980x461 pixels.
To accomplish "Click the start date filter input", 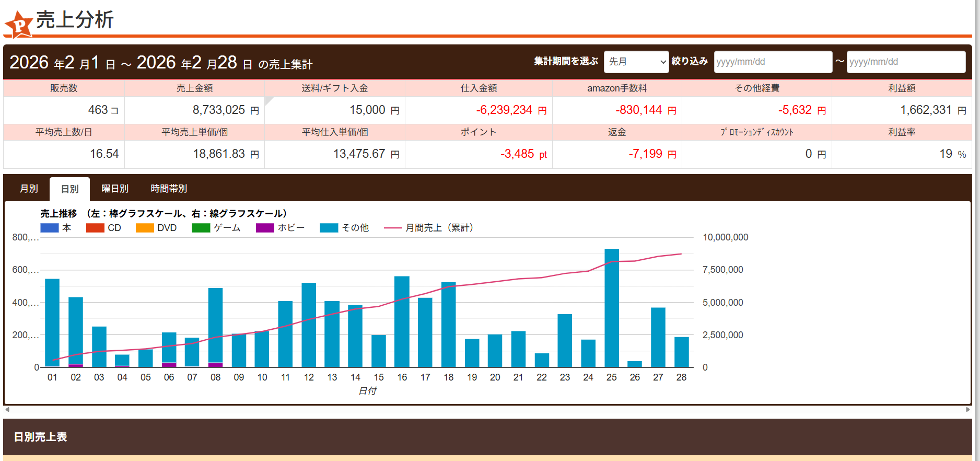I will coord(772,62).
